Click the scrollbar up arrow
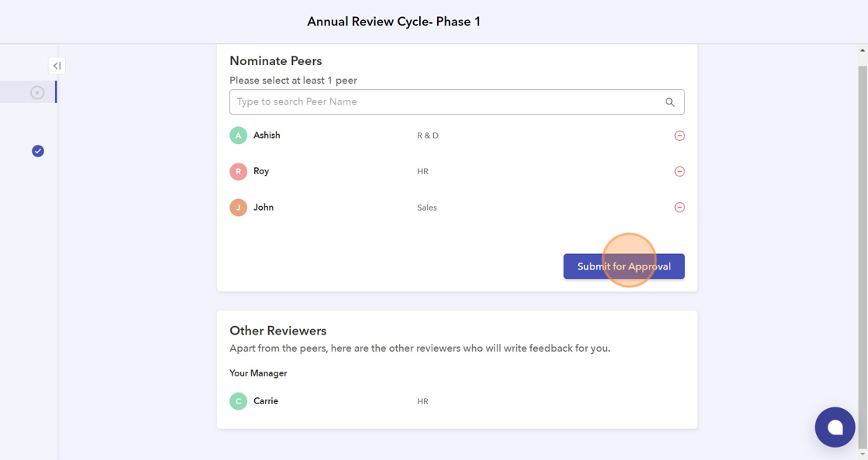The height and width of the screenshot is (460, 868). (863, 50)
